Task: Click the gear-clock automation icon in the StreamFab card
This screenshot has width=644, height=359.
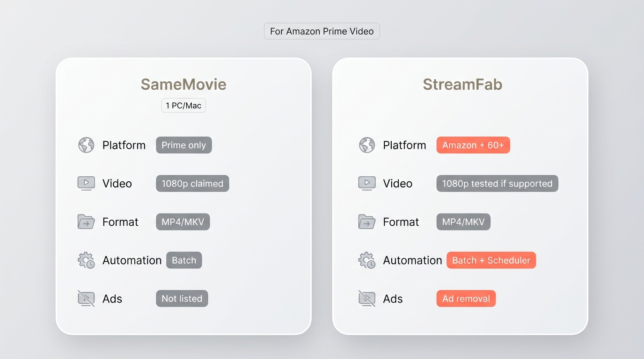Action: 367,260
